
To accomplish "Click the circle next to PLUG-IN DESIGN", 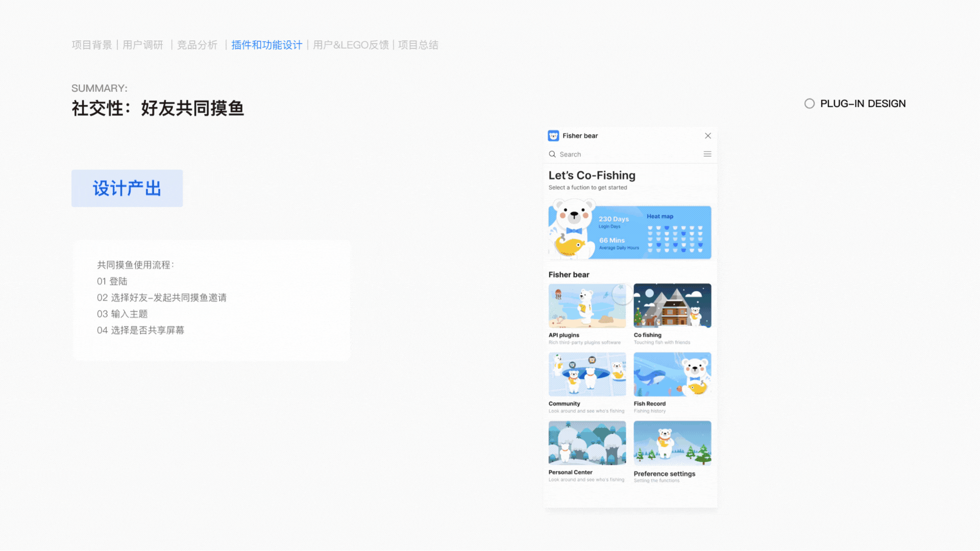I will tap(809, 103).
